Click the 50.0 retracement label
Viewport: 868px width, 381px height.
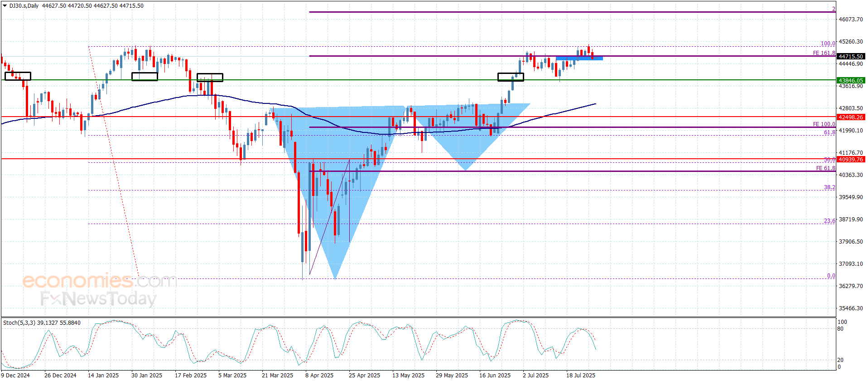[x=829, y=160]
